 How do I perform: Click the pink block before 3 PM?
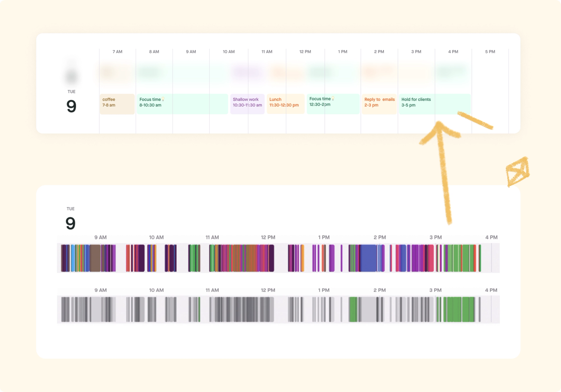pyautogui.click(x=431, y=258)
